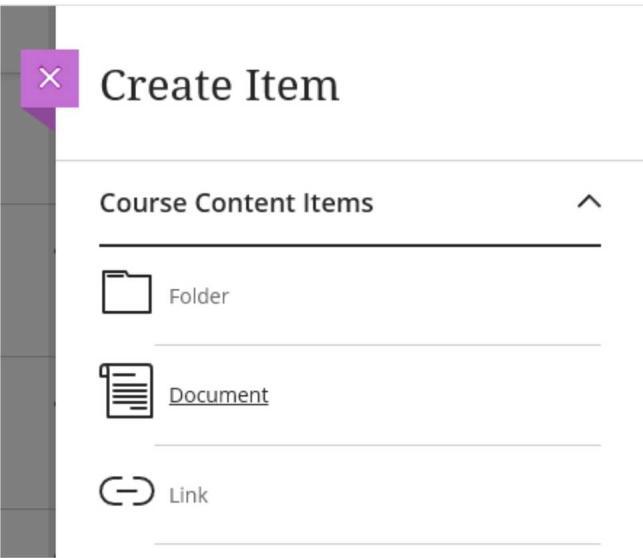This screenshot has width=643, height=558.
Task: Select the Document page icon
Action: [127, 391]
